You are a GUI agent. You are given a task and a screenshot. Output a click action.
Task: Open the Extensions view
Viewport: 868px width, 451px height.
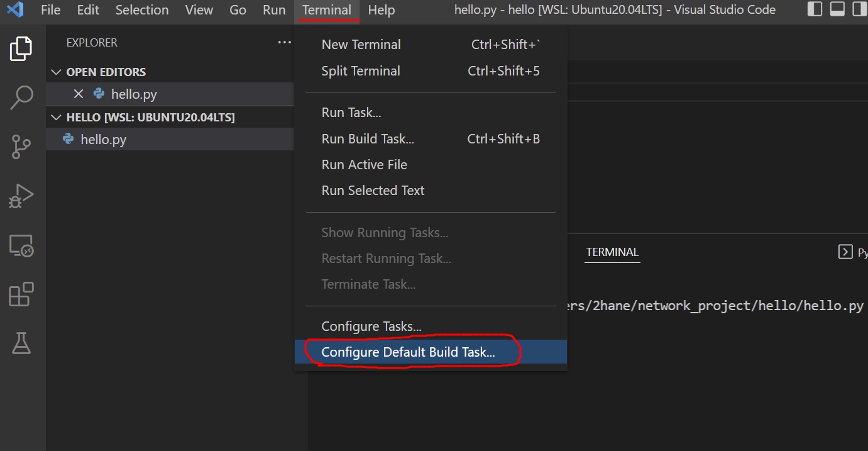click(x=21, y=294)
